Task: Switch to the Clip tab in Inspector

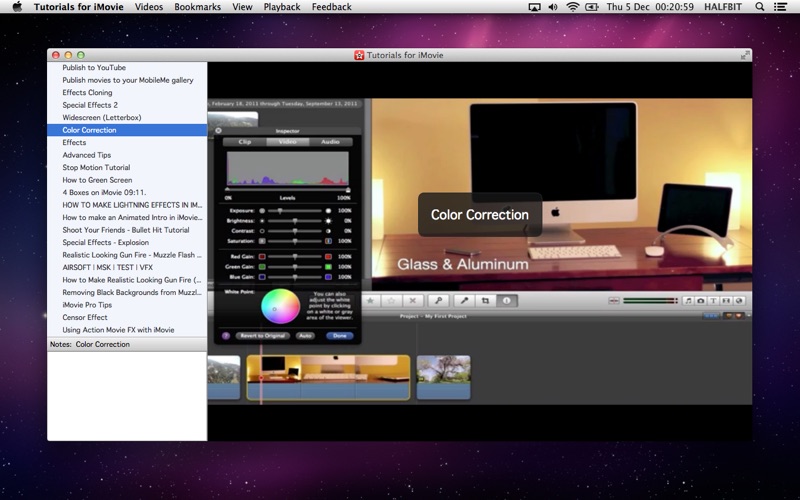Action: click(x=245, y=142)
